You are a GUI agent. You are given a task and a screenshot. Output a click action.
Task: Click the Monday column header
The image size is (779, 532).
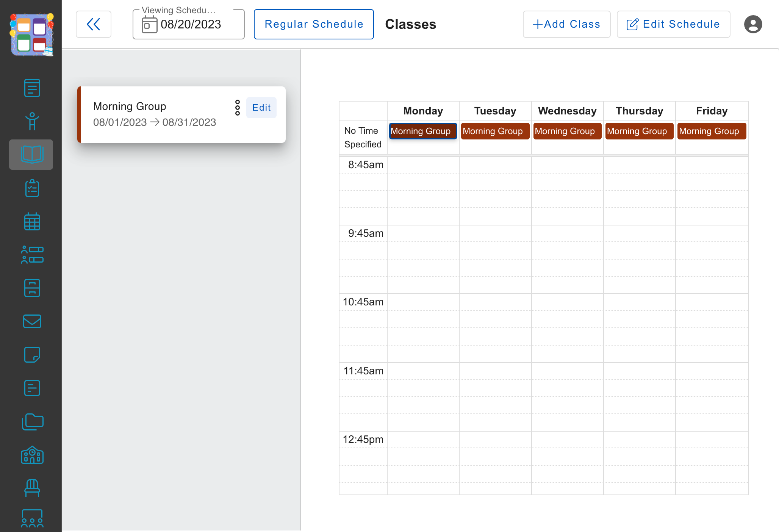pyautogui.click(x=423, y=111)
